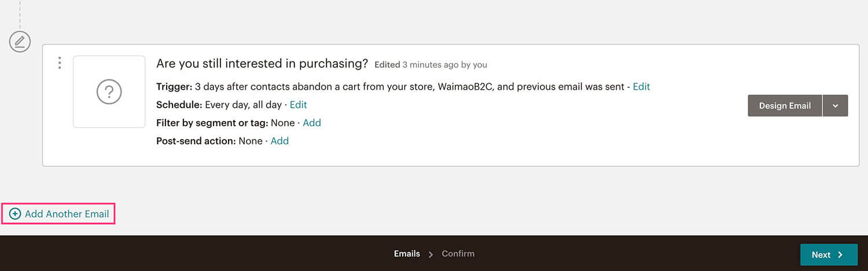868x271 pixels.
Task: Edit the Schedule setting
Action: tap(298, 105)
